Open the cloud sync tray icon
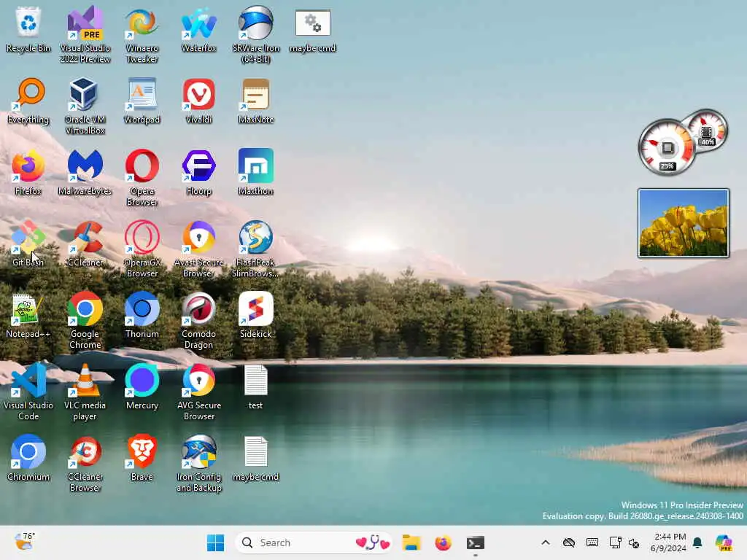This screenshot has height=560, width=747. 569,542
